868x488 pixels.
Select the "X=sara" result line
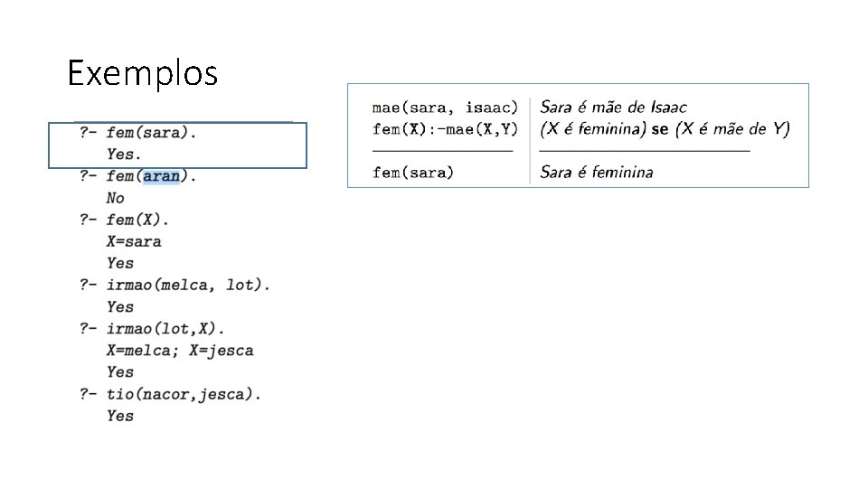pyautogui.click(x=134, y=241)
